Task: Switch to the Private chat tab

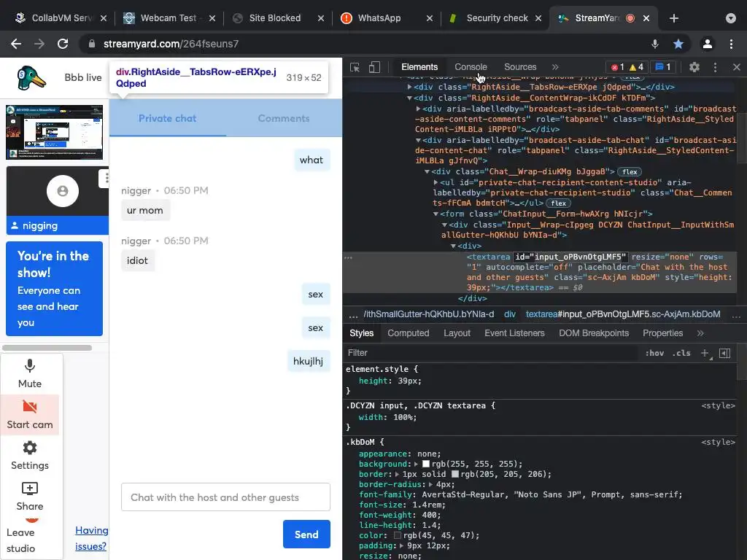Action: [x=167, y=119]
